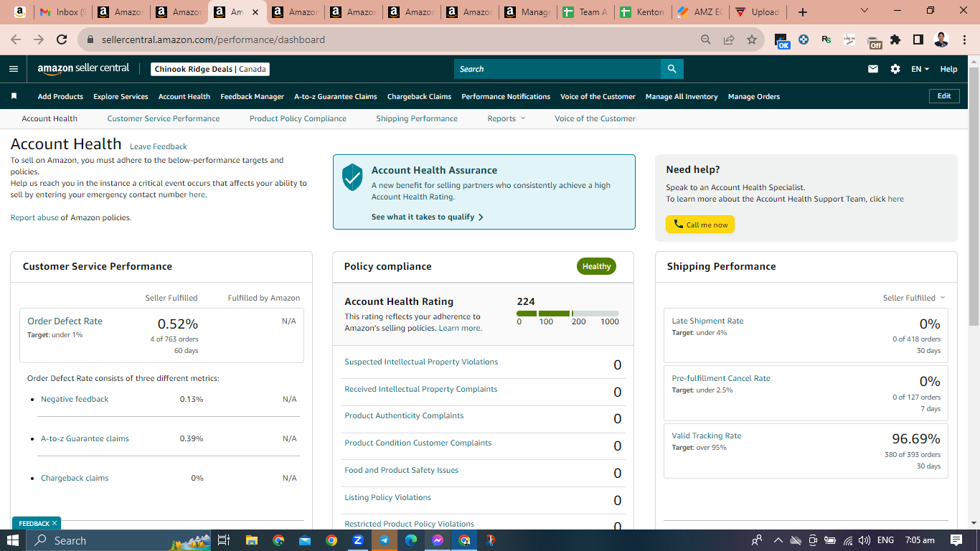Click the browser address bar URL

pos(213,39)
